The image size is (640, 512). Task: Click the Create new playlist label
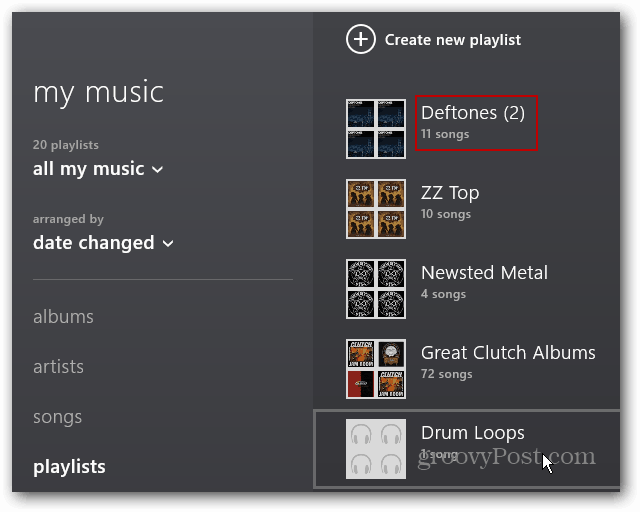point(453,40)
